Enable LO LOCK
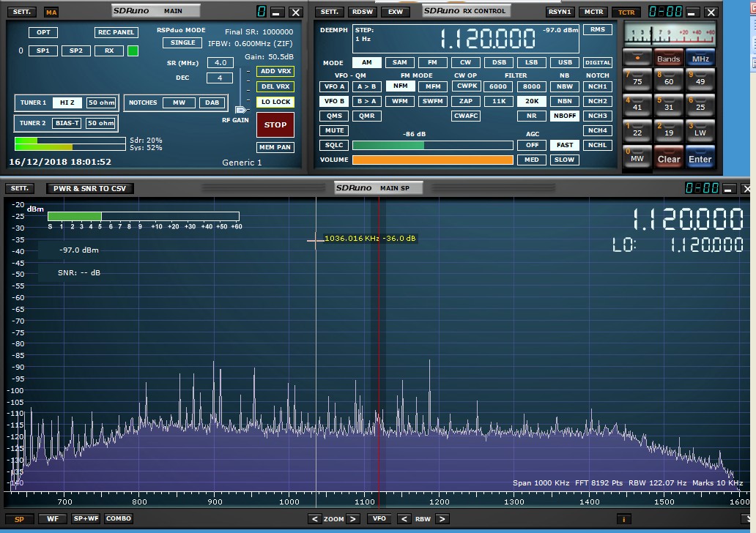756x533 pixels. (x=275, y=102)
